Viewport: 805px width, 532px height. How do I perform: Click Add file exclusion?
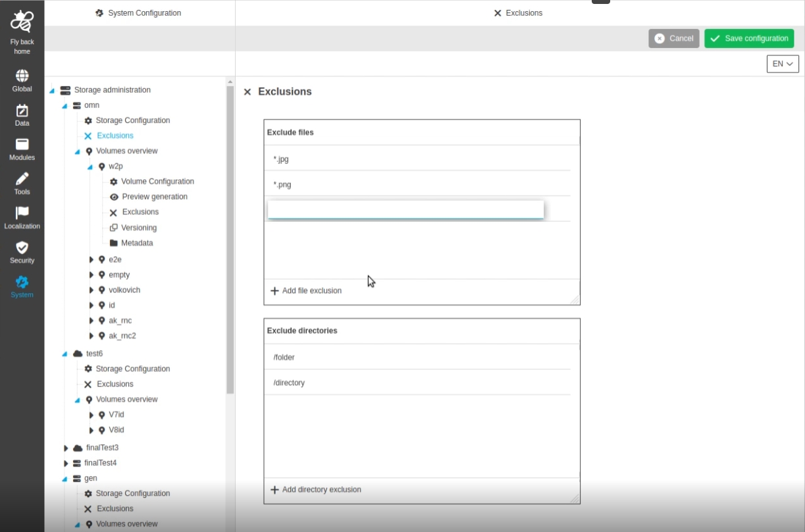[306, 291]
